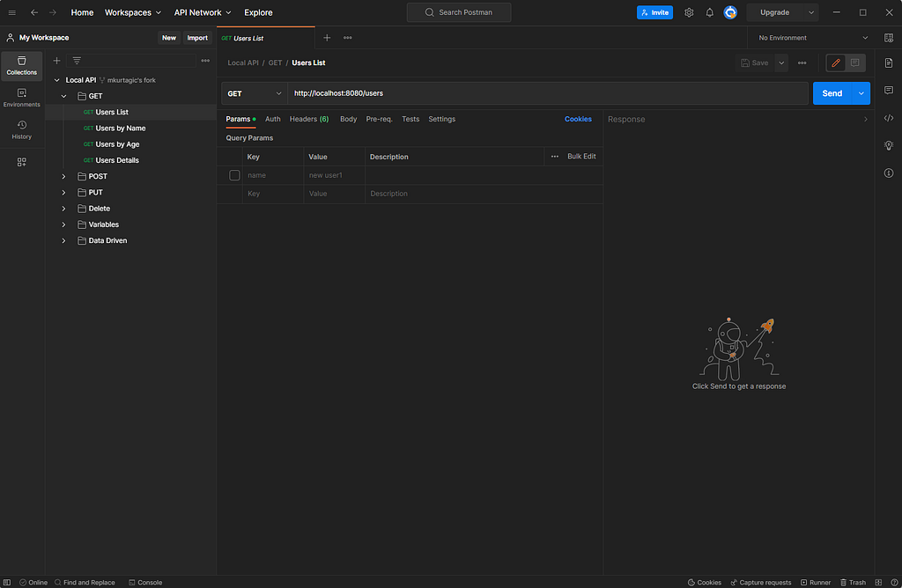The image size is (902, 588).
Task: Click the Search Postman box
Action: pyautogui.click(x=459, y=12)
